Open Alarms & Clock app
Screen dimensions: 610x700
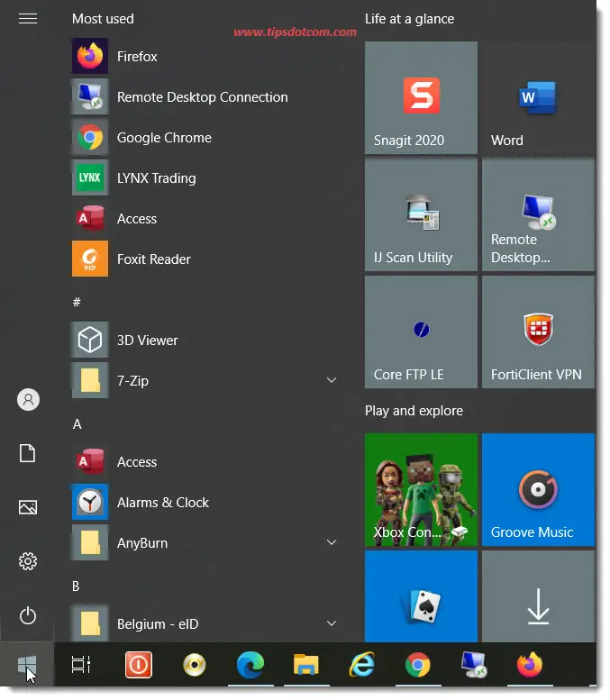(x=205, y=502)
